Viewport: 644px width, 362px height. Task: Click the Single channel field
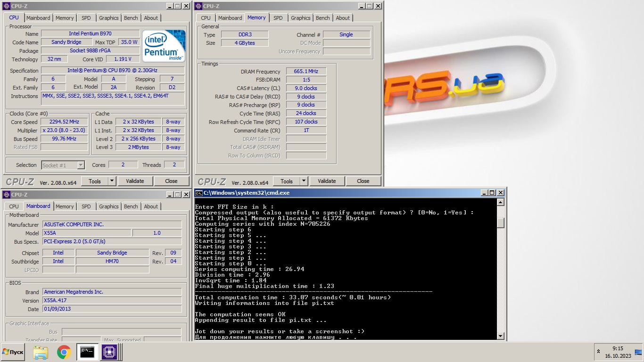[x=346, y=34]
